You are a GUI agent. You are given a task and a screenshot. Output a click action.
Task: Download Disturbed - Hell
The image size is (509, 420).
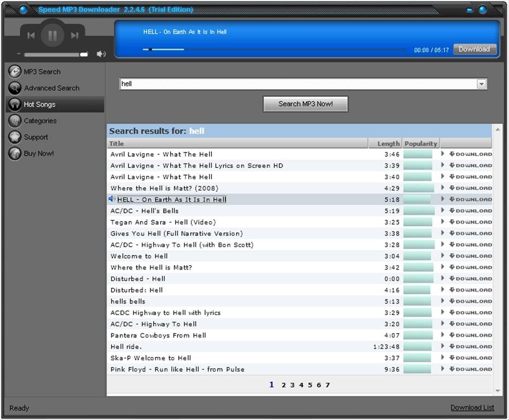click(471, 279)
